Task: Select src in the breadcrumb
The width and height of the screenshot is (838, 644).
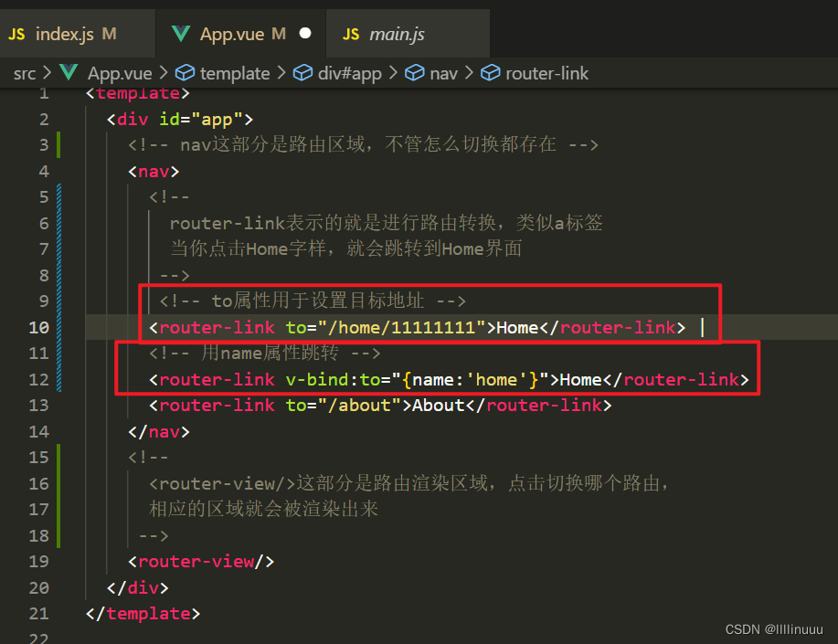Action: tap(25, 73)
